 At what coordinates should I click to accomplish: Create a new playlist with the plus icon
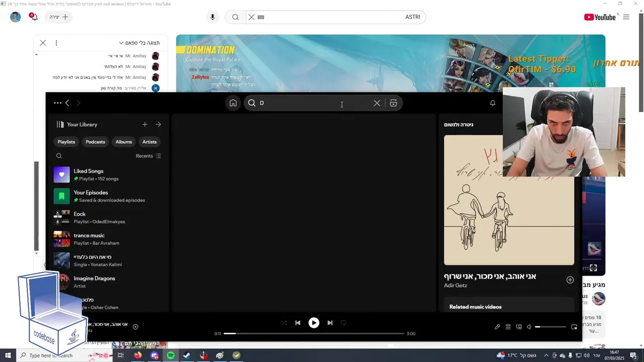click(x=145, y=124)
